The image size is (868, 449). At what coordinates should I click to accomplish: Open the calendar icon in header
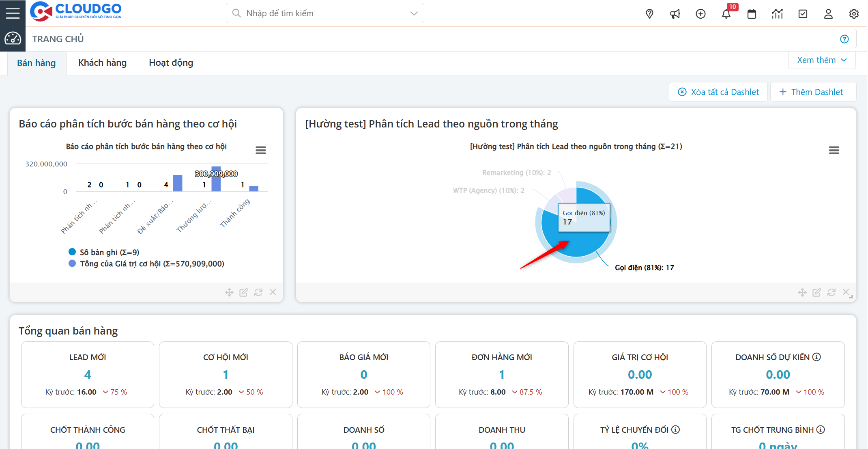click(x=752, y=14)
